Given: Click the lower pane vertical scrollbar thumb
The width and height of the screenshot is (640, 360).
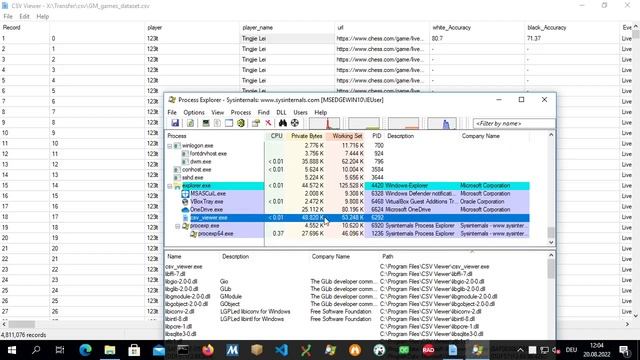Looking at the screenshot, I should 551,269.
